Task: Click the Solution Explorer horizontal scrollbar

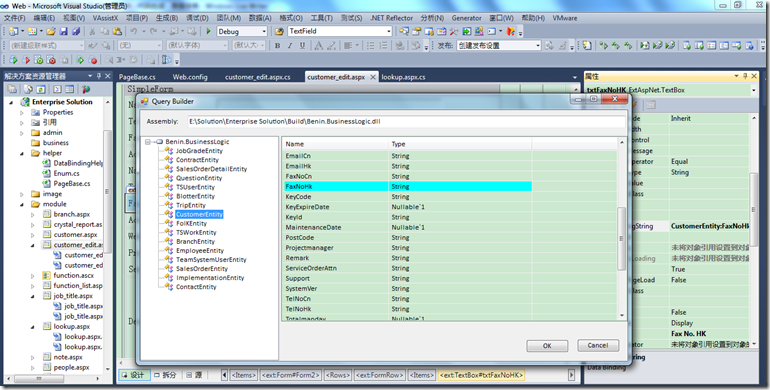Action: click(55, 379)
